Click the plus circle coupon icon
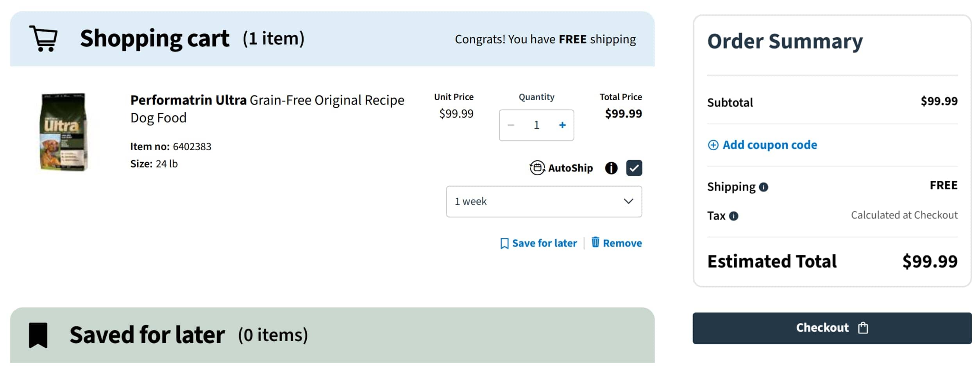This screenshot has width=980, height=376. (x=713, y=145)
